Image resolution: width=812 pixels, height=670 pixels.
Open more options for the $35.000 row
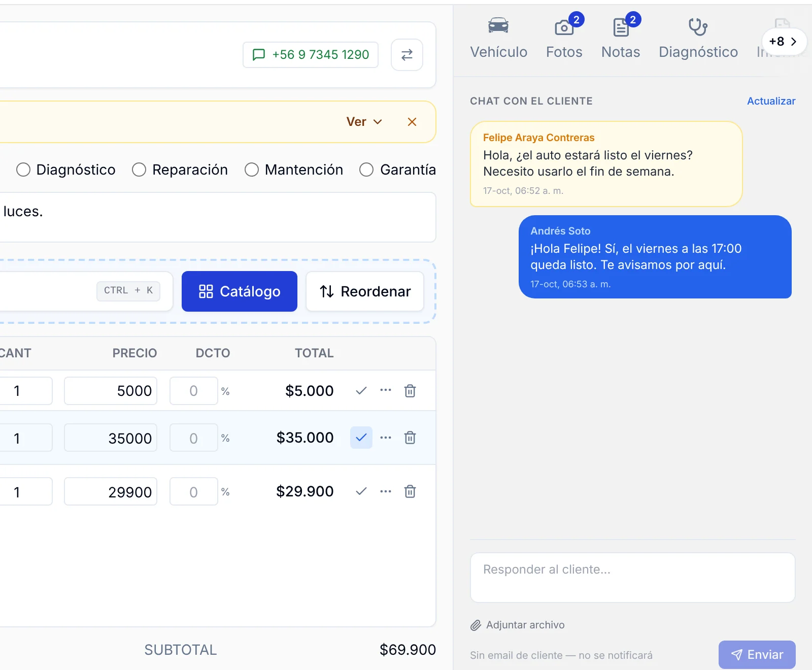tap(386, 438)
